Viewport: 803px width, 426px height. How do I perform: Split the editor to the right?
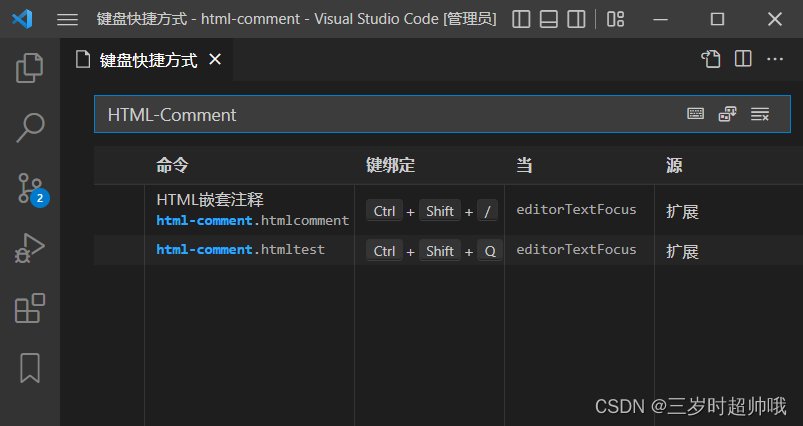tap(743, 59)
